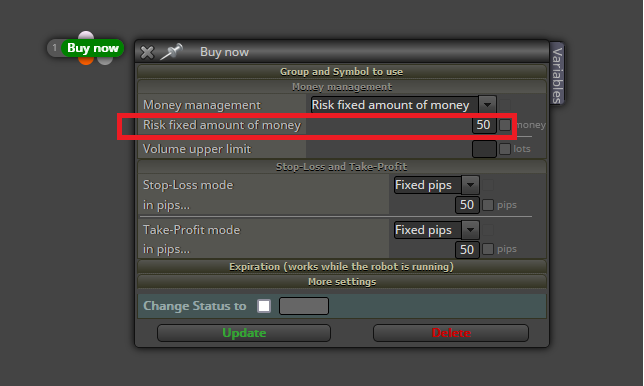
Task: Edit the Take-Profit pips value field
Action: point(467,250)
